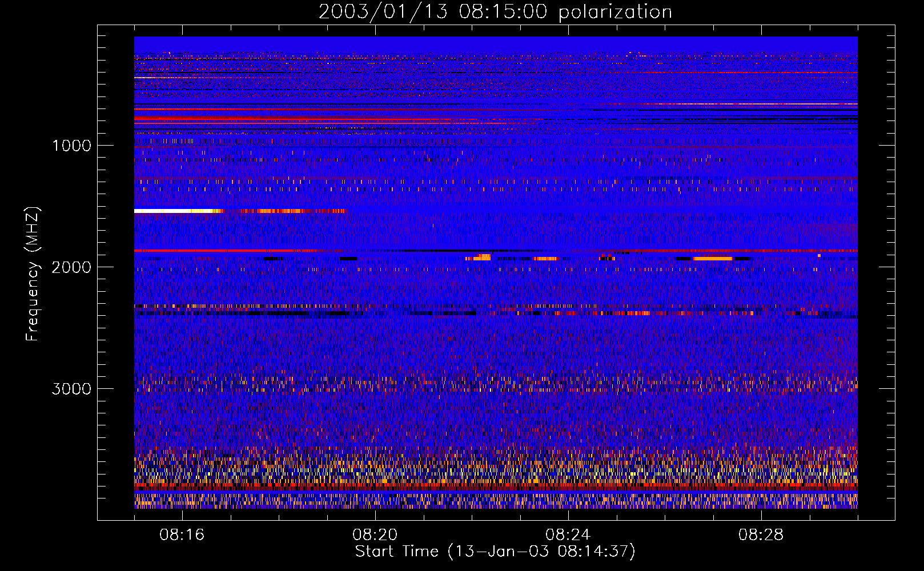Click the 08:24 time axis label

[x=568, y=535]
